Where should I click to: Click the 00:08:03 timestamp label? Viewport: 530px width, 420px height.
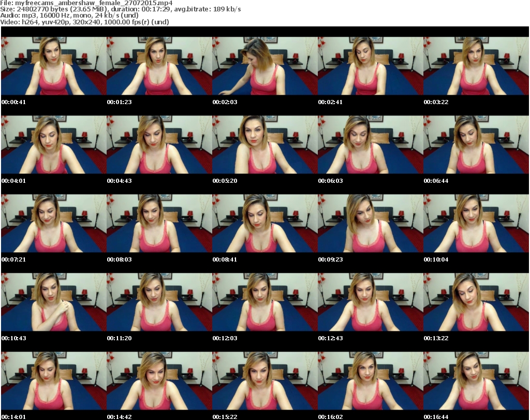tap(120, 259)
